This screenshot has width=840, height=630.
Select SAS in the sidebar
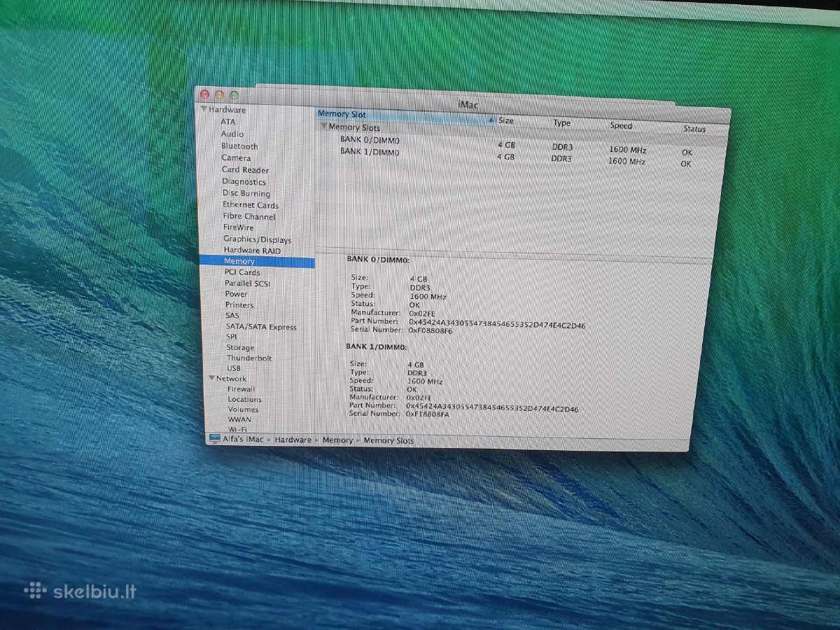click(232, 316)
